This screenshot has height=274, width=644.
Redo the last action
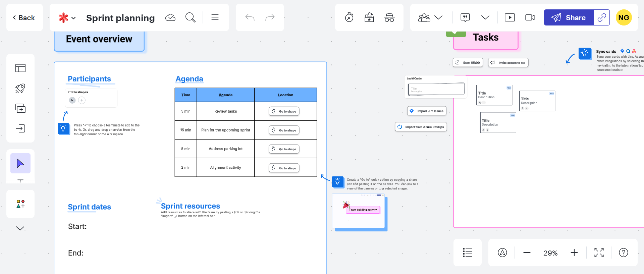(270, 17)
